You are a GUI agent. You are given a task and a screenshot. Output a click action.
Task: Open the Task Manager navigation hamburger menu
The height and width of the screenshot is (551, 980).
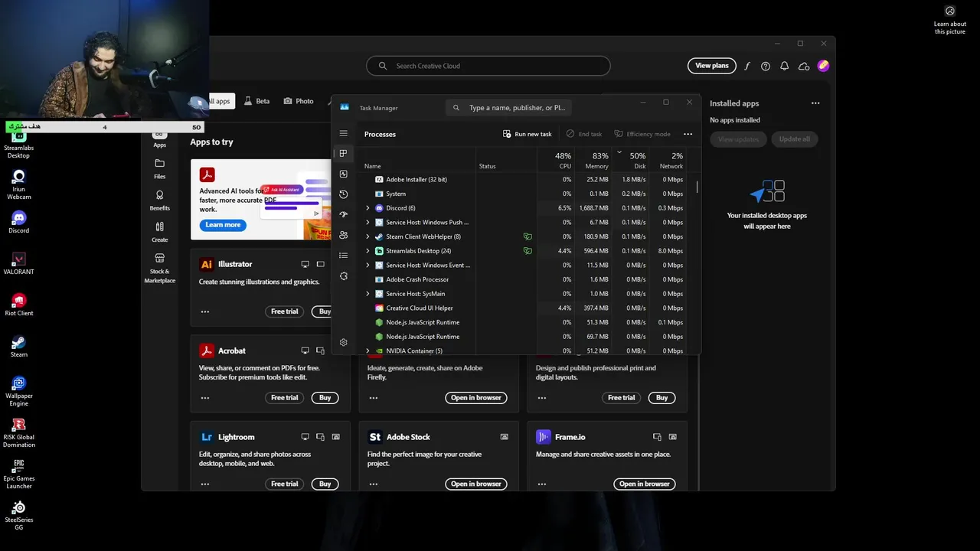tap(344, 133)
